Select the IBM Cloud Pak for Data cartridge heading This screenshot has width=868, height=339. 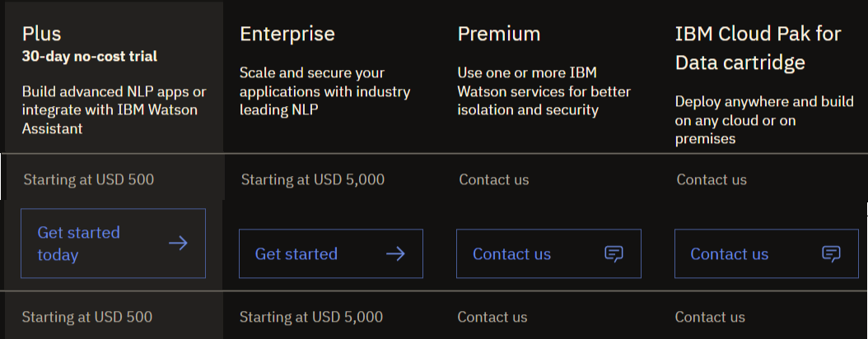pyautogui.click(x=758, y=48)
